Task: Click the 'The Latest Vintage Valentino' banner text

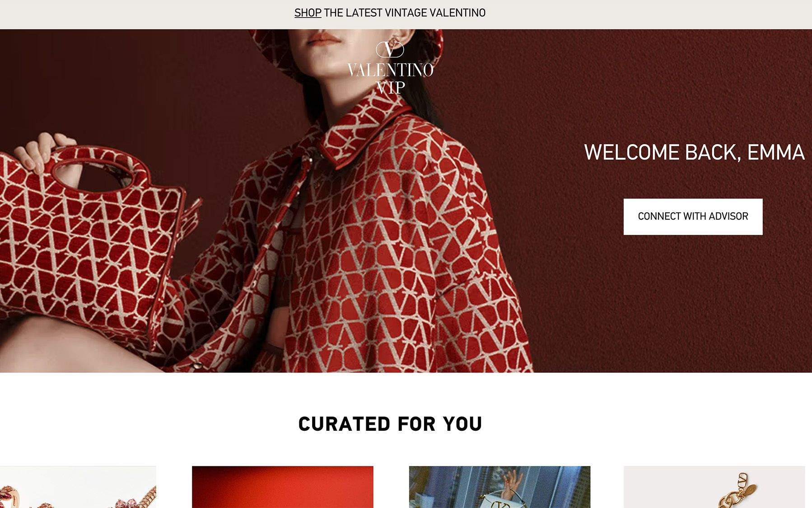Action: [x=405, y=13]
